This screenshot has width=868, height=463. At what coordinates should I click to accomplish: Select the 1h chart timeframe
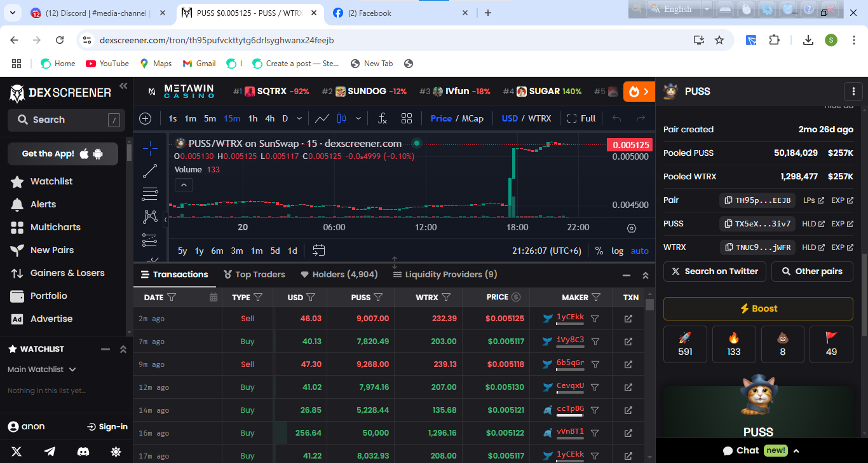253,118
